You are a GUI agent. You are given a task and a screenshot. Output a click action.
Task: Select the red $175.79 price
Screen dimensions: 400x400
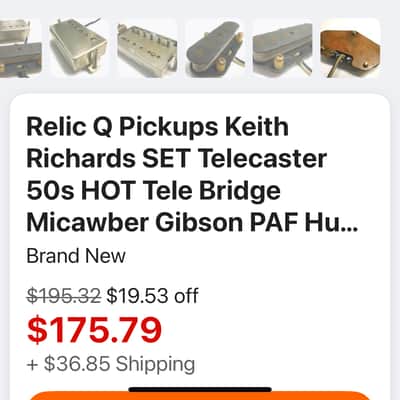click(x=94, y=330)
